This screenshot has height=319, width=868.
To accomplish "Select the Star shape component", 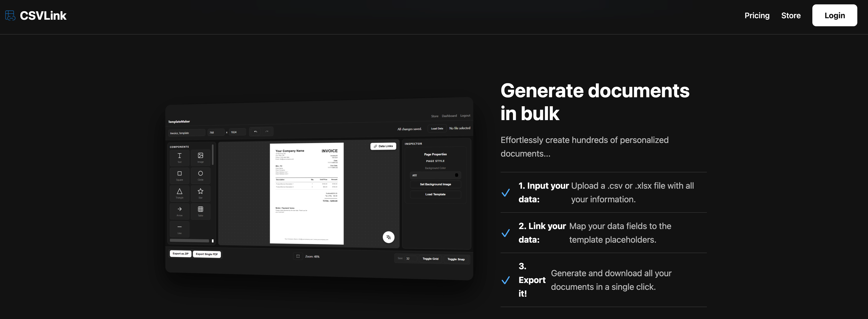I will 200,193.
